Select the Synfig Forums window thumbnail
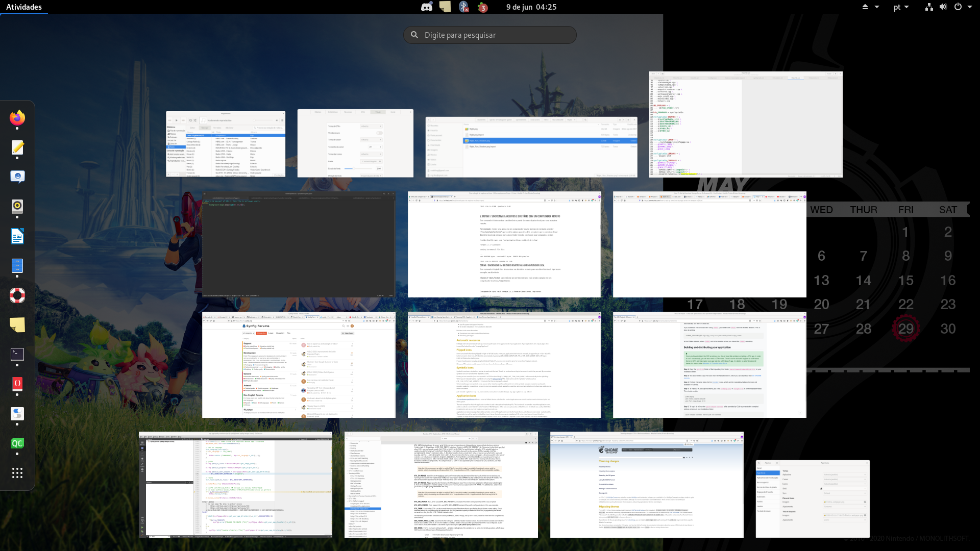The width and height of the screenshot is (980, 551). [x=299, y=365]
